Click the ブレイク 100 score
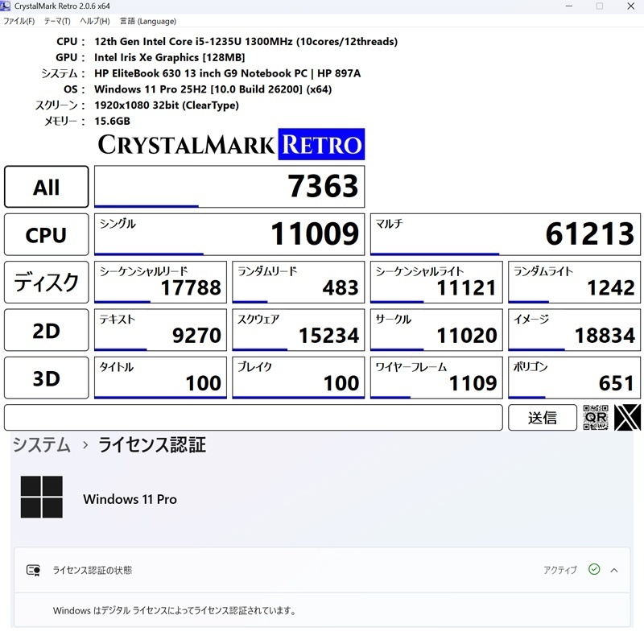644x644 pixels. [x=298, y=378]
